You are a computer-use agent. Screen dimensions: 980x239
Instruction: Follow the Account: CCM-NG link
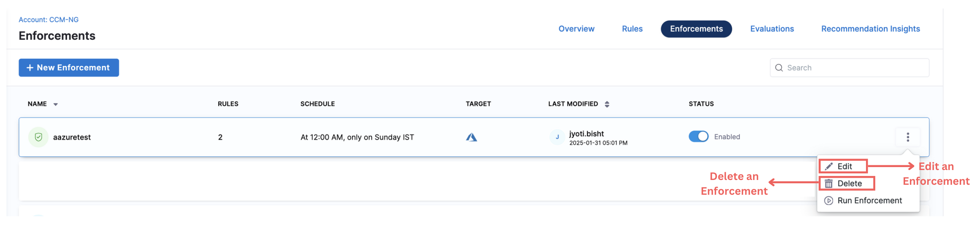(49, 20)
